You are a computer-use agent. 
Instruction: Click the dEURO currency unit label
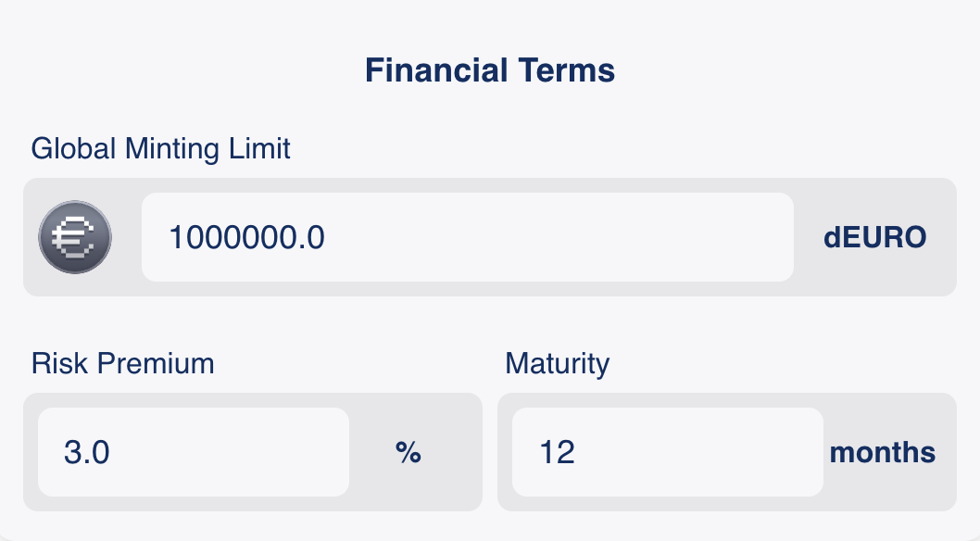874,238
